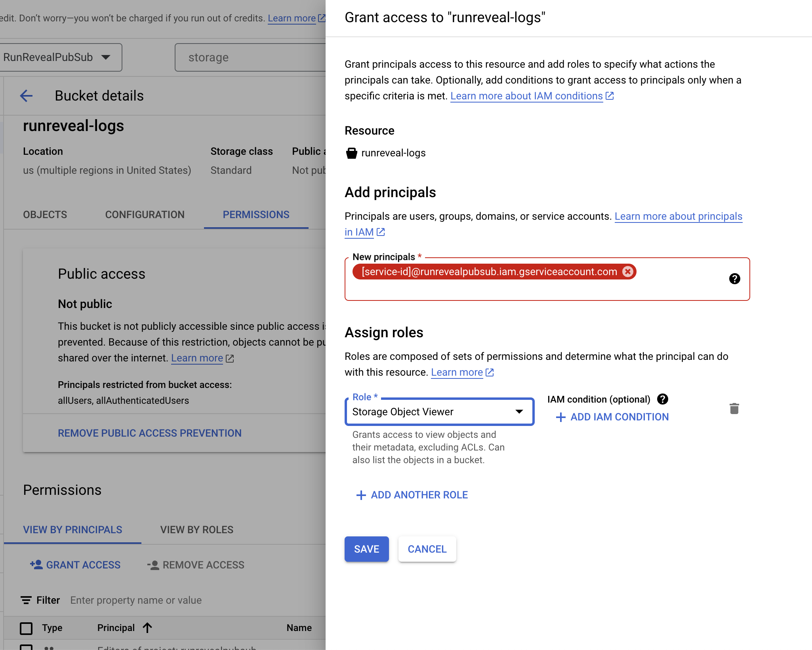812x650 pixels.
Task: Open help icon in New principals field
Action: [x=734, y=279]
